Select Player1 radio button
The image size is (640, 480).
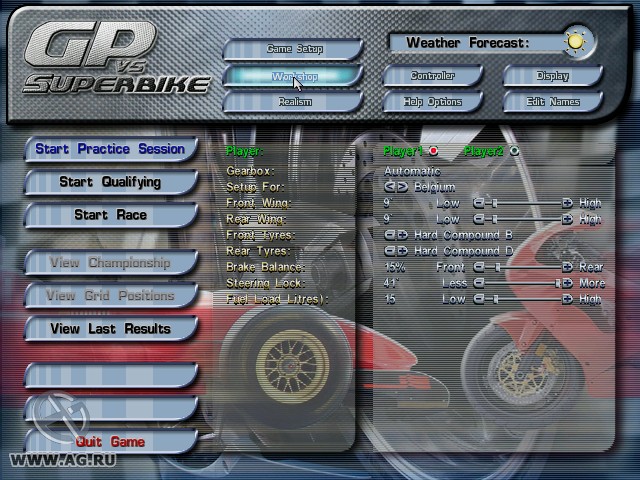click(x=433, y=151)
